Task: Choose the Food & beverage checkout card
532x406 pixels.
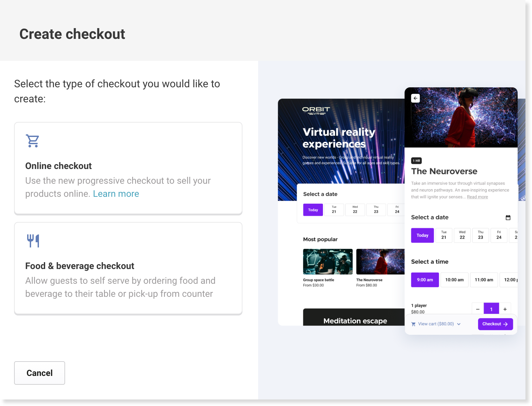Action: (x=128, y=268)
